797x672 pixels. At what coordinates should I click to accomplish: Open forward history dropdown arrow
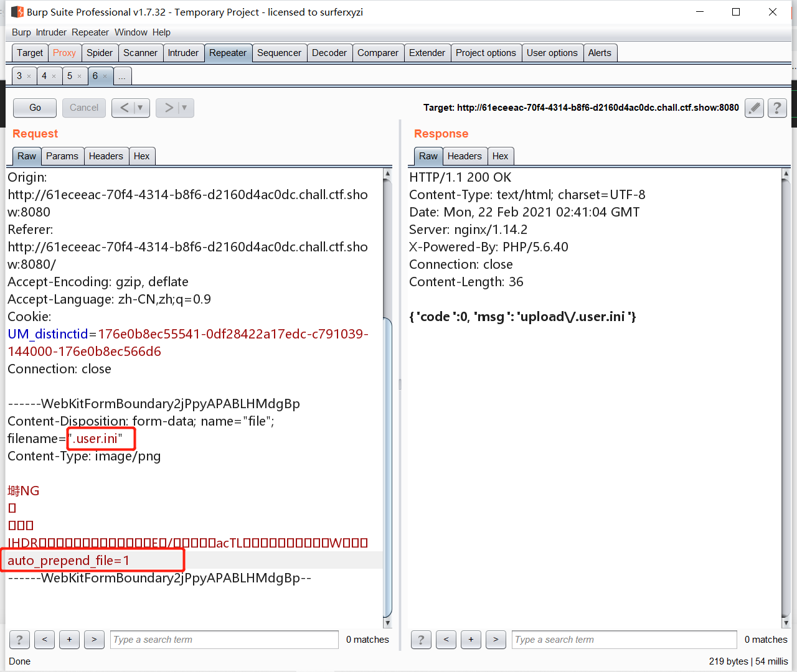pos(185,108)
